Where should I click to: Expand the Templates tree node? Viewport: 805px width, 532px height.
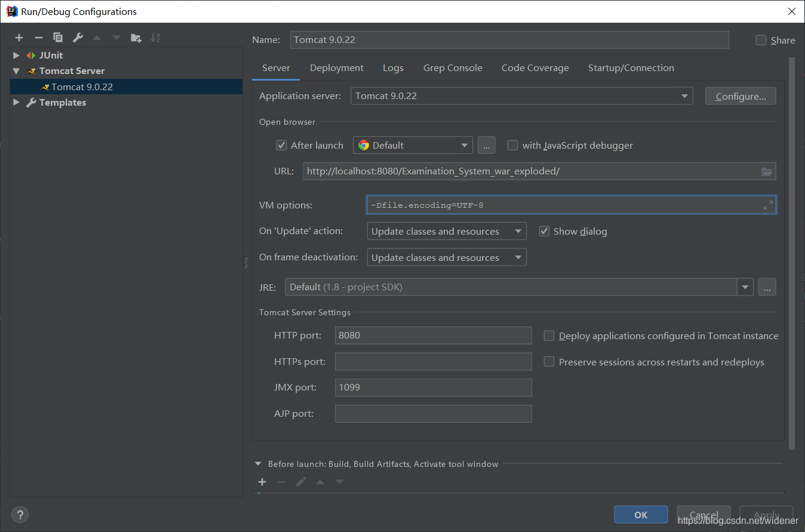[x=17, y=102]
